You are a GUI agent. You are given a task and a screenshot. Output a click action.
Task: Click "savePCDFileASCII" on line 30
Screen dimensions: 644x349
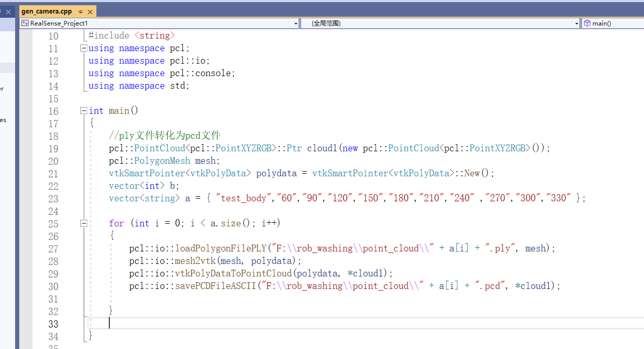[216, 286]
